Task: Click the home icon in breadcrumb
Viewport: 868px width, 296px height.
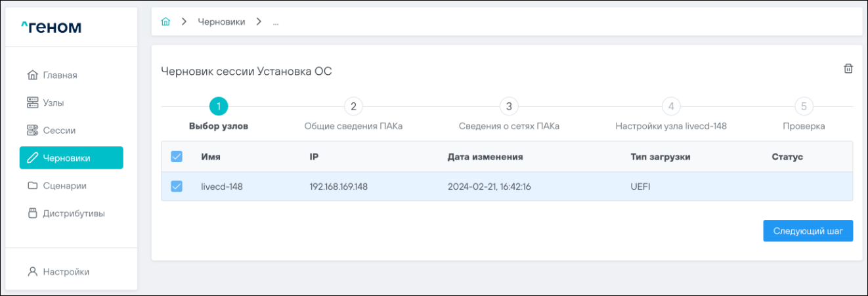Action: pyautogui.click(x=166, y=22)
